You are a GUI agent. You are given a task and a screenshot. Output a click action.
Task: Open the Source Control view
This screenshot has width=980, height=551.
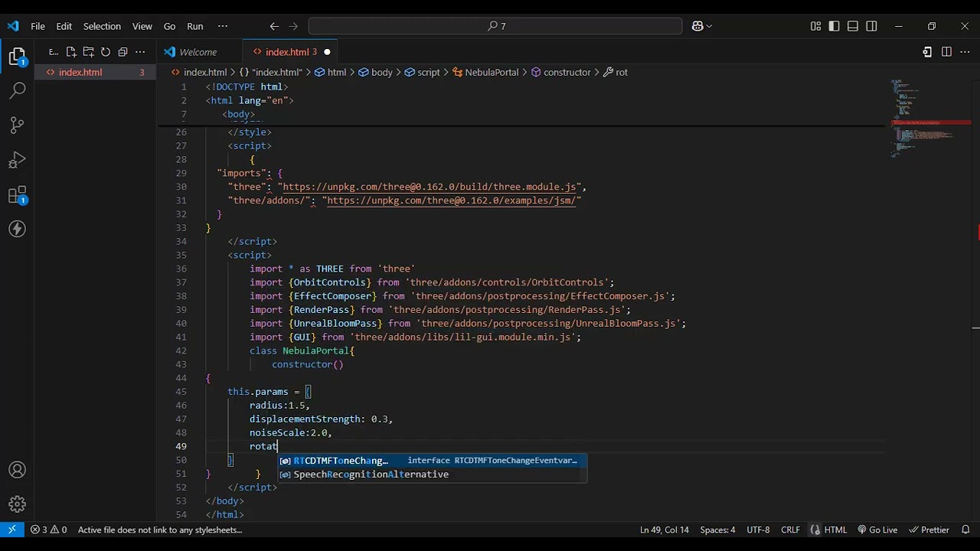tap(17, 126)
